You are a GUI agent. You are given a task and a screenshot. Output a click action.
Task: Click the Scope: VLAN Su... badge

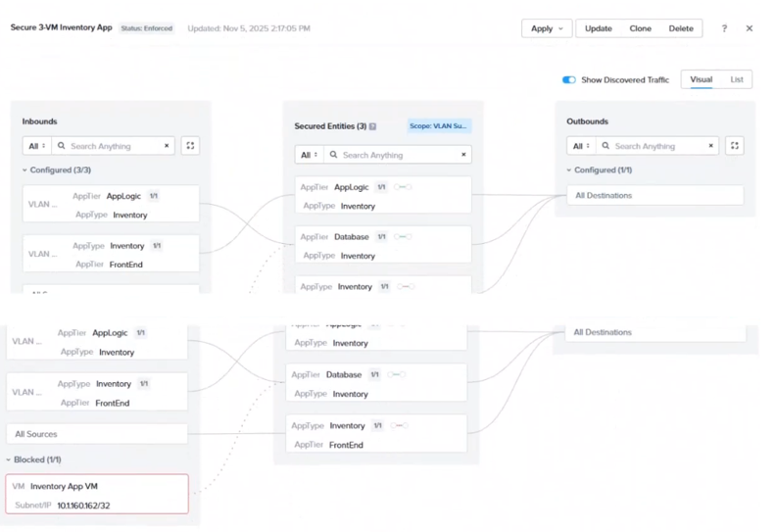pyautogui.click(x=439, y=126)
